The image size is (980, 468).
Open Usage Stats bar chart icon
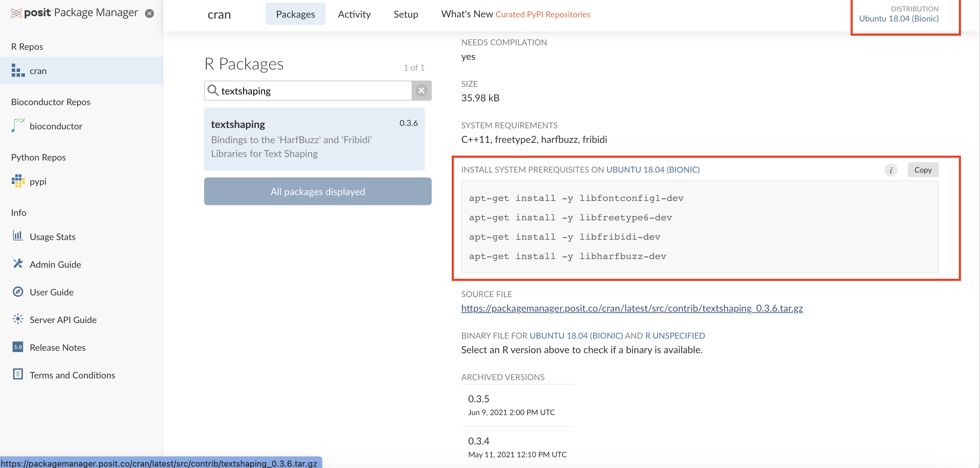coord(18,236)
